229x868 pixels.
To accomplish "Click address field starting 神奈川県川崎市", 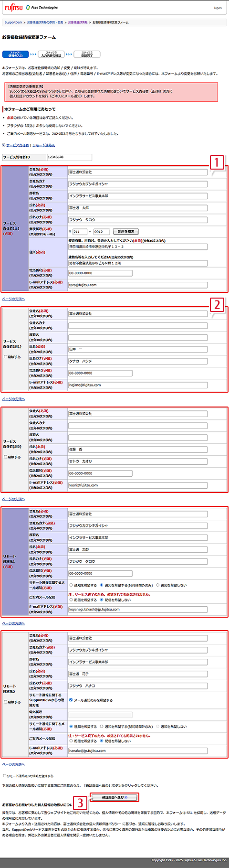I will 138,247.
